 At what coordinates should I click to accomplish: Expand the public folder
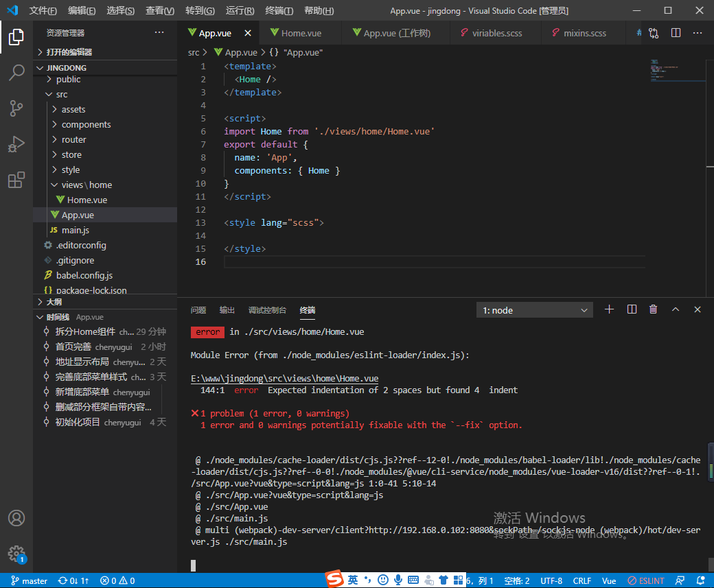coord(105,79)
